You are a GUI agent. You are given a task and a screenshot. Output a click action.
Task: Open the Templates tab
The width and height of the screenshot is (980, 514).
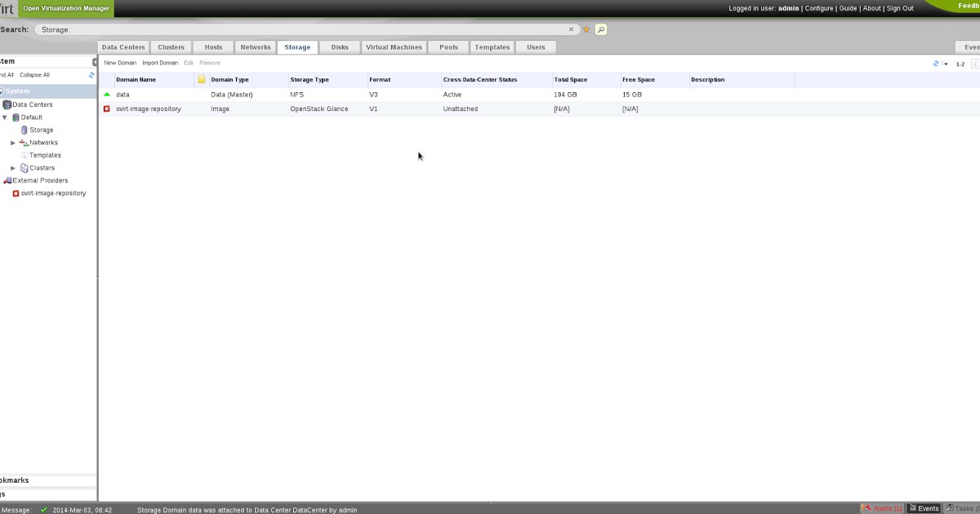click(x=492, y=47)
